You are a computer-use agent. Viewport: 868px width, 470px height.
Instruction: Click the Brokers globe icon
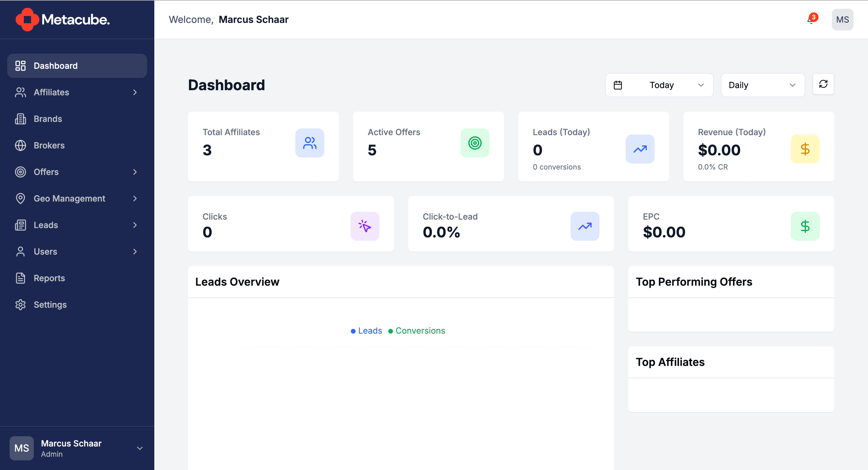tap(20, 145)
